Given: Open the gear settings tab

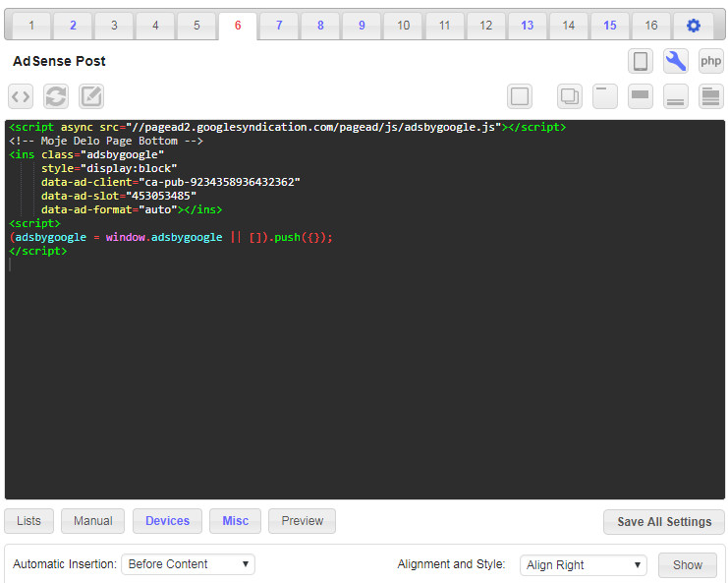Looking at the screenshot, I should (x=694, y=26).
